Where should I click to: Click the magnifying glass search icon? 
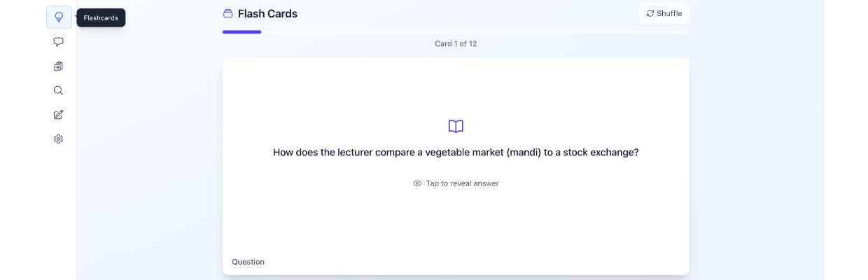point(59,90)
